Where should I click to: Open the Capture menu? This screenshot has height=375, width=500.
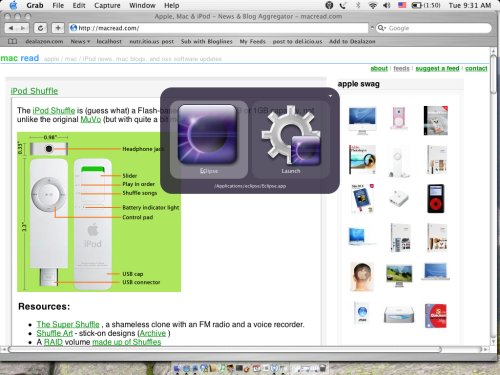[107, 5]
